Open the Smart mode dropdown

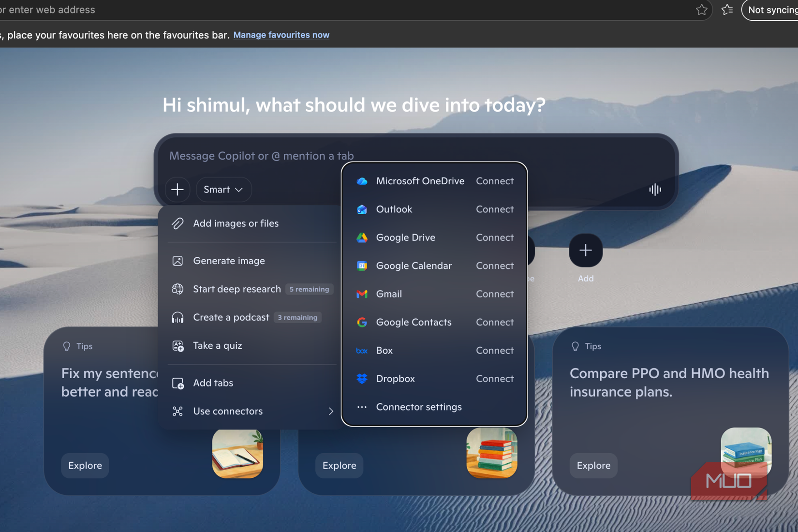tap(223, 190)
